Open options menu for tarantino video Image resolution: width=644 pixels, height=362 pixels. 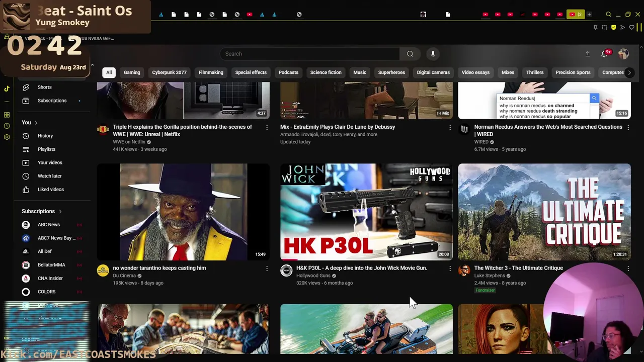[x=267, y=269]
